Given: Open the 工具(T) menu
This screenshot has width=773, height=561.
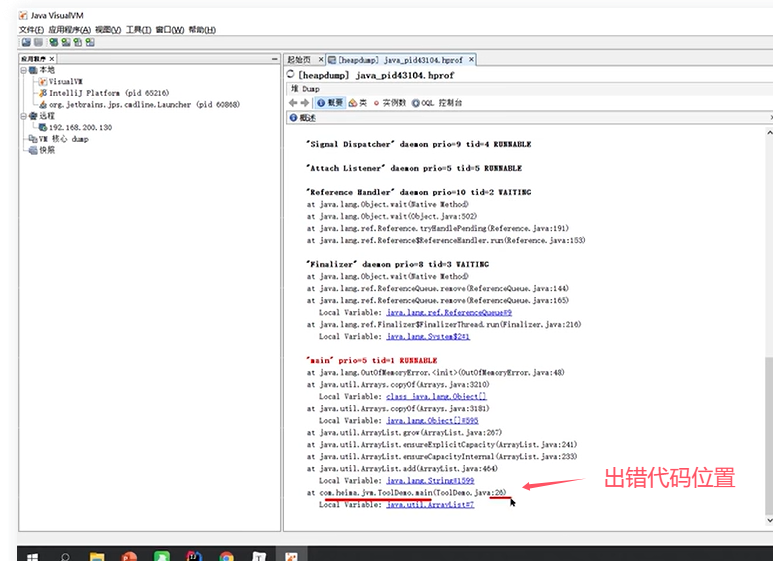Looking at the screenshot, I should 138,30.
